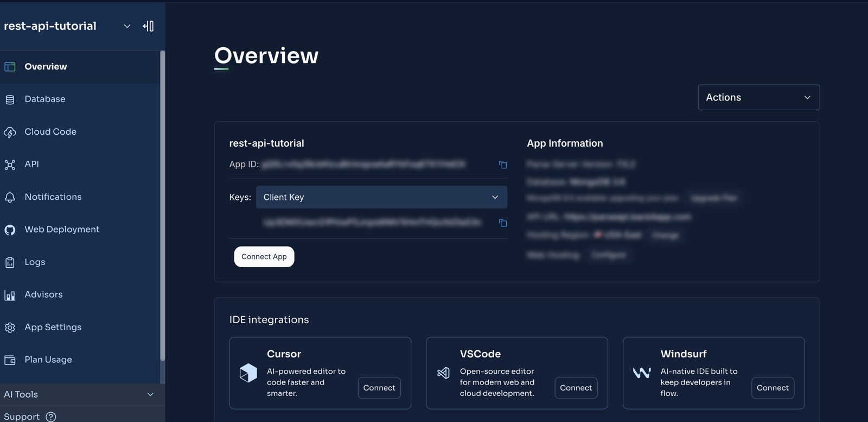Screen dimensions: 868x422
Task: Click the Database cylinder icon
Action: [x=10, y=99]
